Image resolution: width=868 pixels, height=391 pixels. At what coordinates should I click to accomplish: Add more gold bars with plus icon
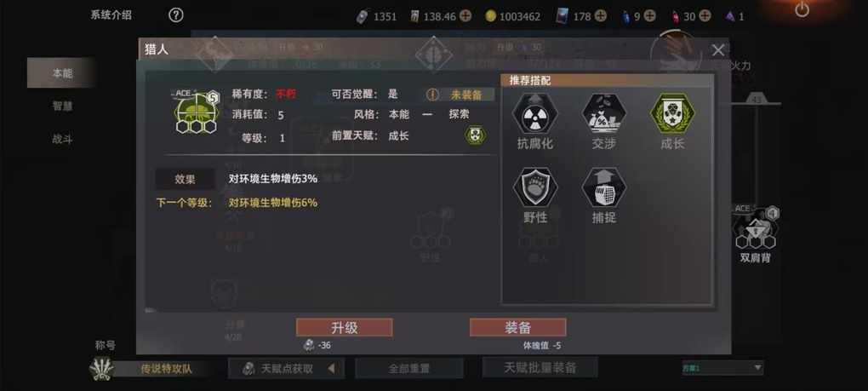[465, 16]
